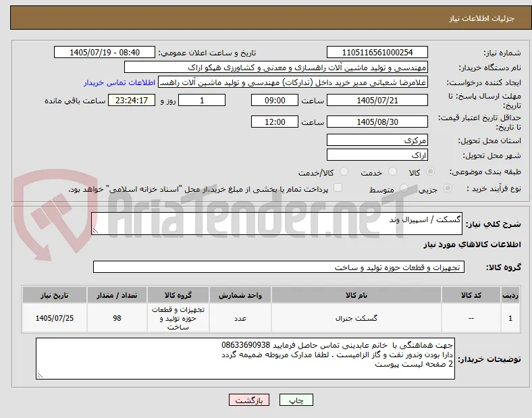Screen dimensions: 532x418
Task: Click the row number 1 cell
Action: pyautogui.click(x=510, y=318)
